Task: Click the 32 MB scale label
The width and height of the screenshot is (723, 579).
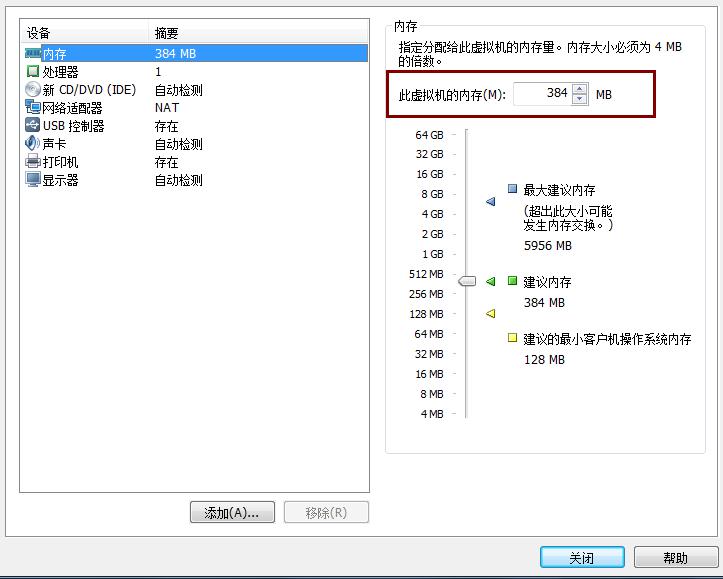Action: [429, 354]
